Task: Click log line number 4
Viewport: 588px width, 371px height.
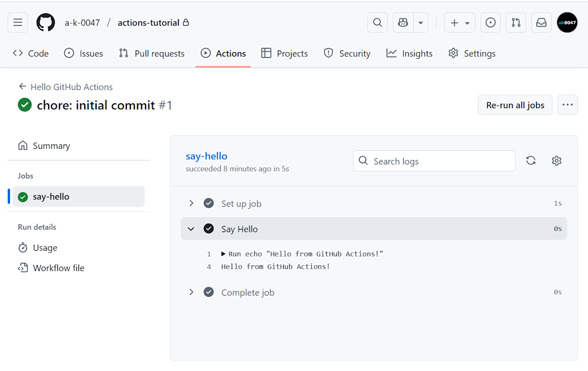Action: pos(209,267)
